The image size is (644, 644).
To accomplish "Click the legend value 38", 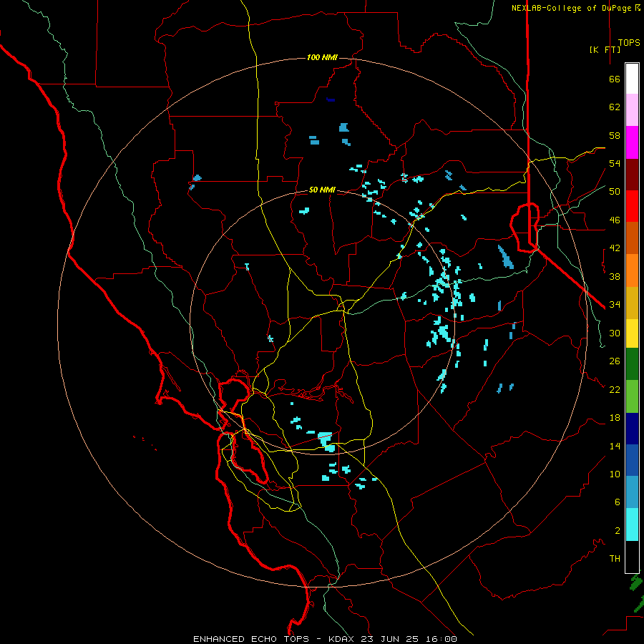I will tap(615, 277).
